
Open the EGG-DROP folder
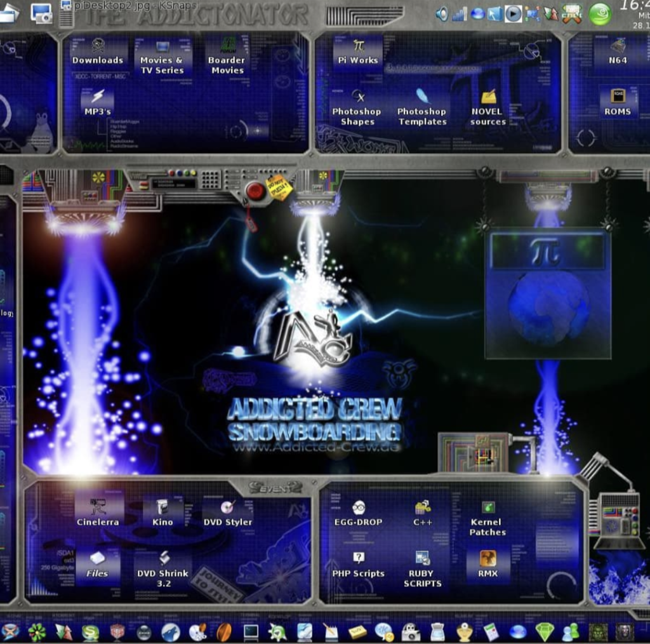(x=359, y=513)
